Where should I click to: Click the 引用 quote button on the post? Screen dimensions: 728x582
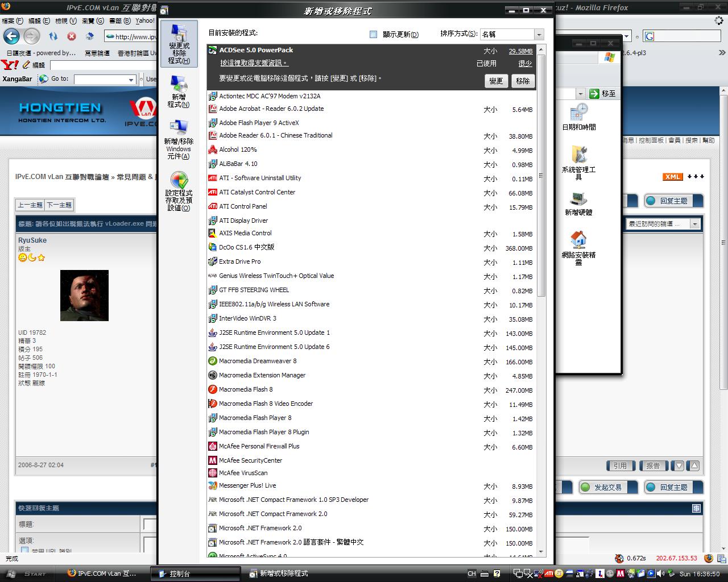tap(620, 466)
